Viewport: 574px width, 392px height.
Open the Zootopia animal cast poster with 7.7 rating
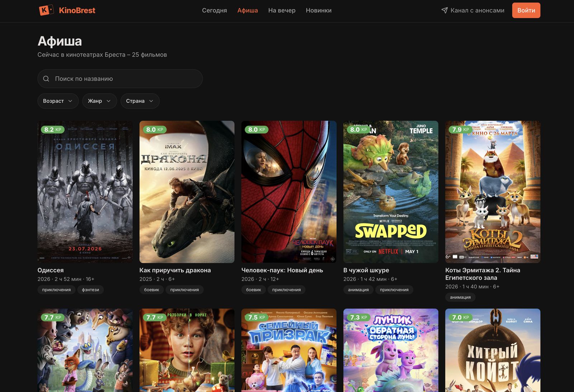(x=85, y=350)
